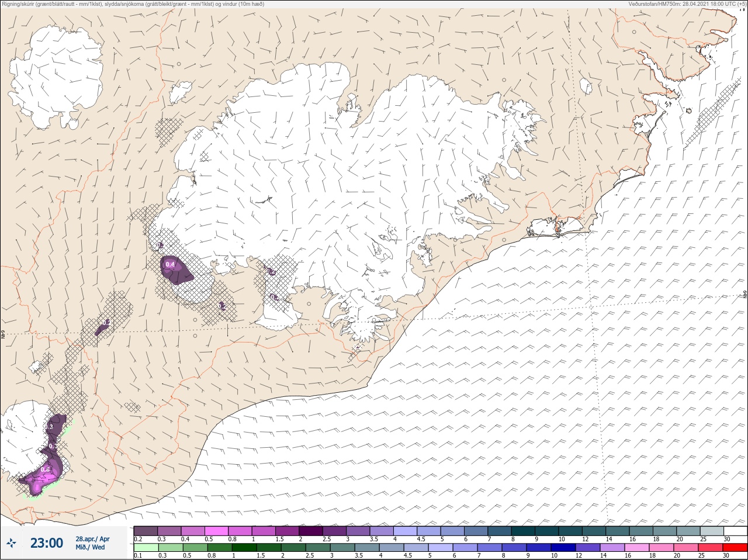Pick the upper-row legend swatch labeled 20
The width and height of the screenshot is (748, 560).
point(690,531)
